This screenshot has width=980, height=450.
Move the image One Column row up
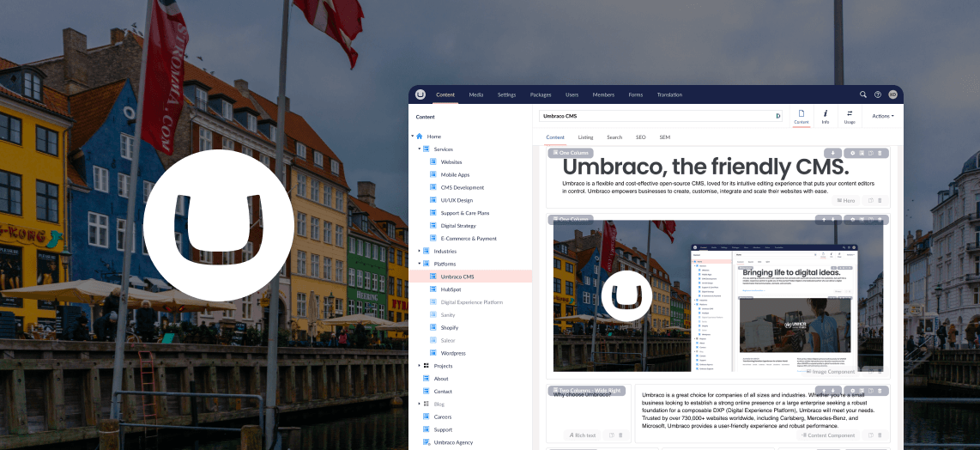824,220
